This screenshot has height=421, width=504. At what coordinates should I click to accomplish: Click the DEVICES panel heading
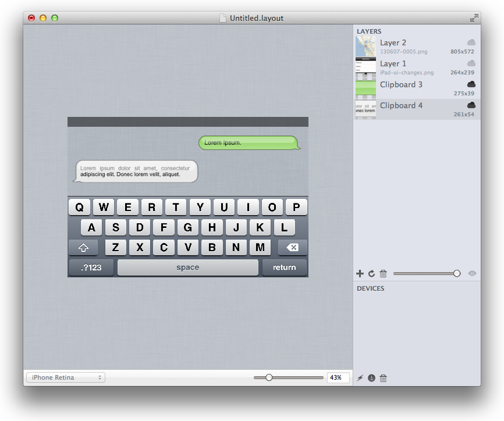[x=371, y=288]
